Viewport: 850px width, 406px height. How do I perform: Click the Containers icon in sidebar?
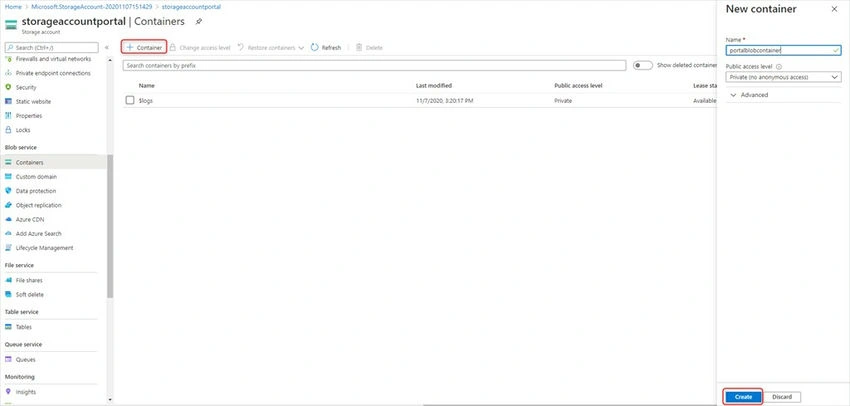point(8,163)
